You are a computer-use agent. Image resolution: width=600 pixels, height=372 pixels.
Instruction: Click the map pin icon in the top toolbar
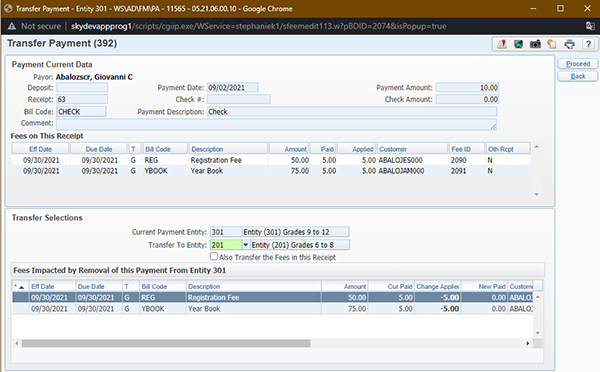pos(502,44)
